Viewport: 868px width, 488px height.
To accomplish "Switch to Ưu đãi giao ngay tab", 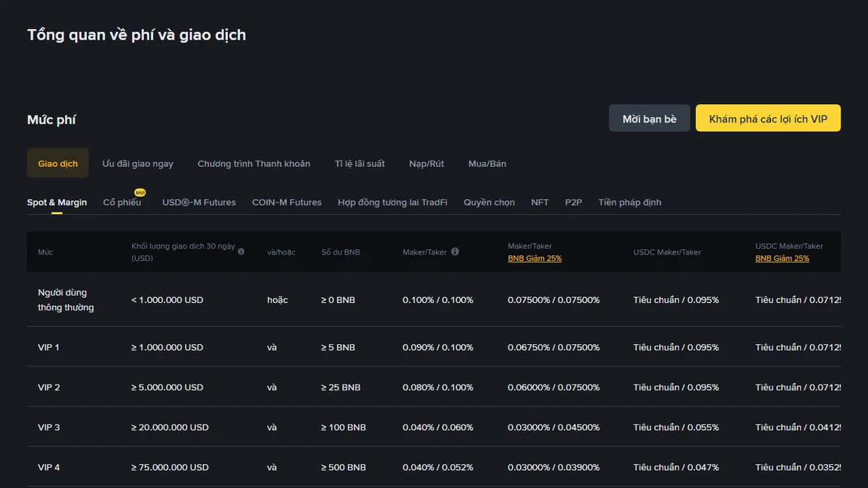I will click(x=137, y=163).
